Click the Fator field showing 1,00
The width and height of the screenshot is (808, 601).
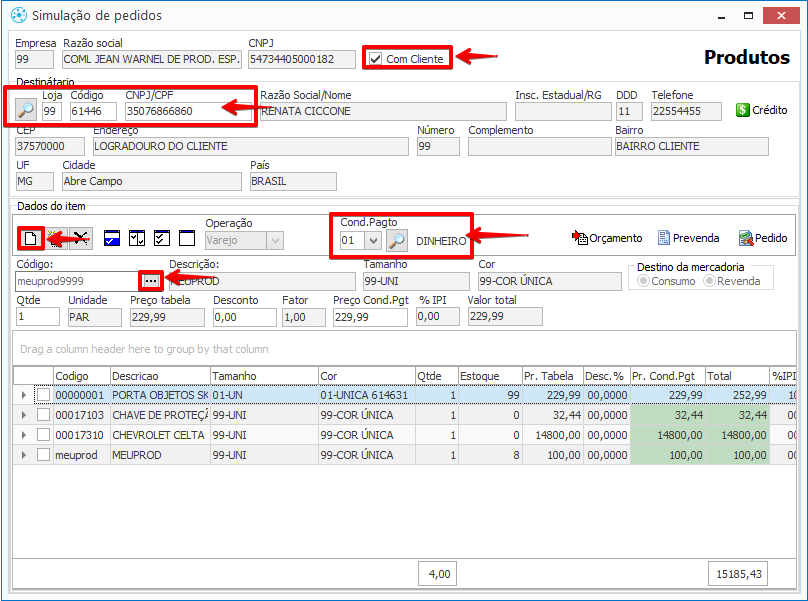(304, 317)
